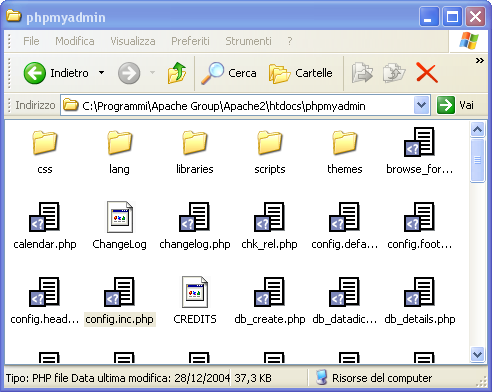Click the phpmyadmin title bar folder icon
Screen dimensions: 492x392
coord(14,16)
